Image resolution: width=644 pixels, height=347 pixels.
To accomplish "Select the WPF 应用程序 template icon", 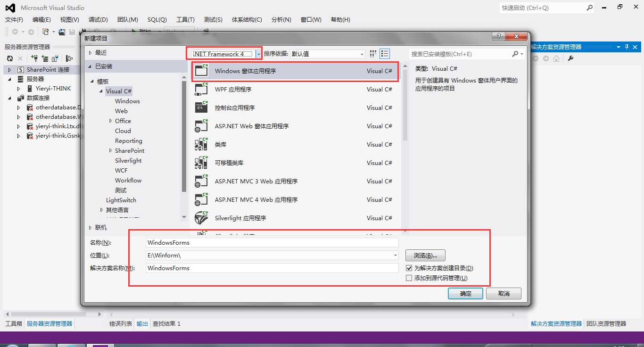I will coord(202,89).
